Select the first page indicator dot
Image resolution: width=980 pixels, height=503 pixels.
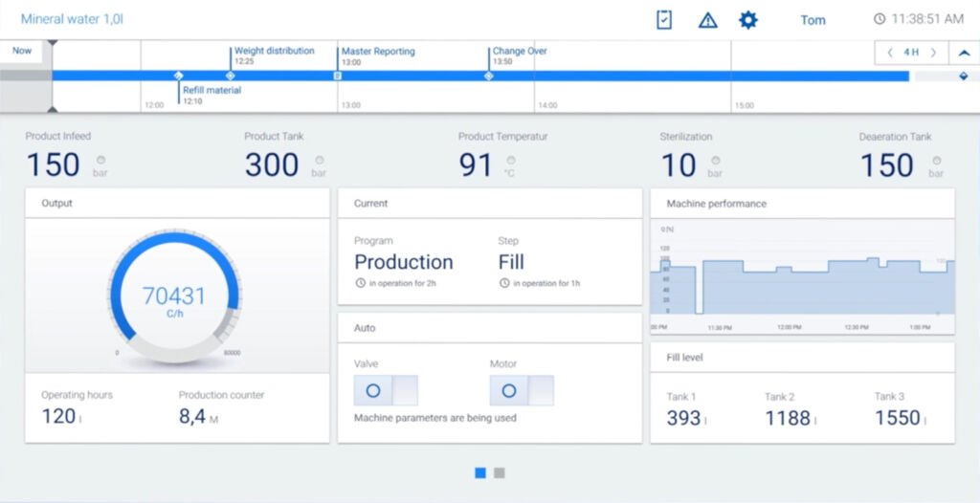point(480,472)
